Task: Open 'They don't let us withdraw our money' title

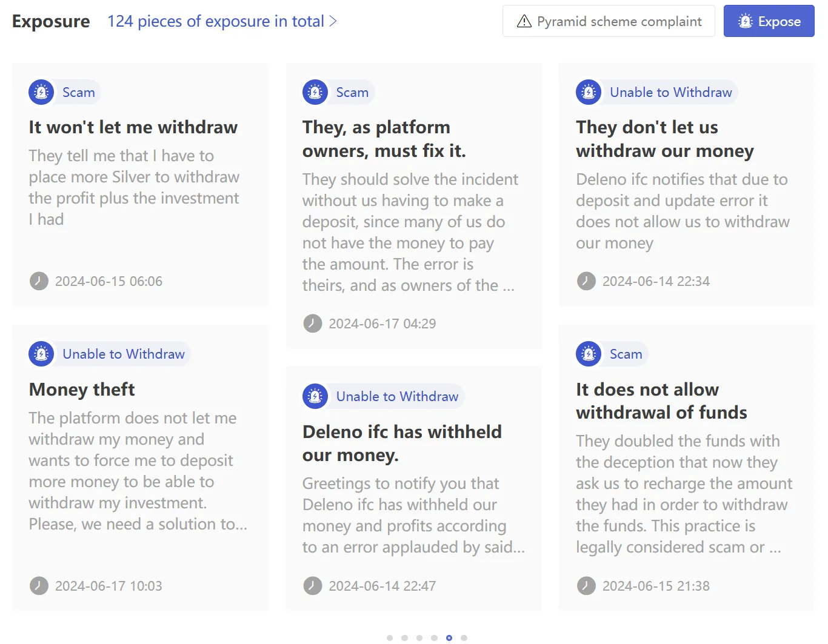Action: pos(665,139)
